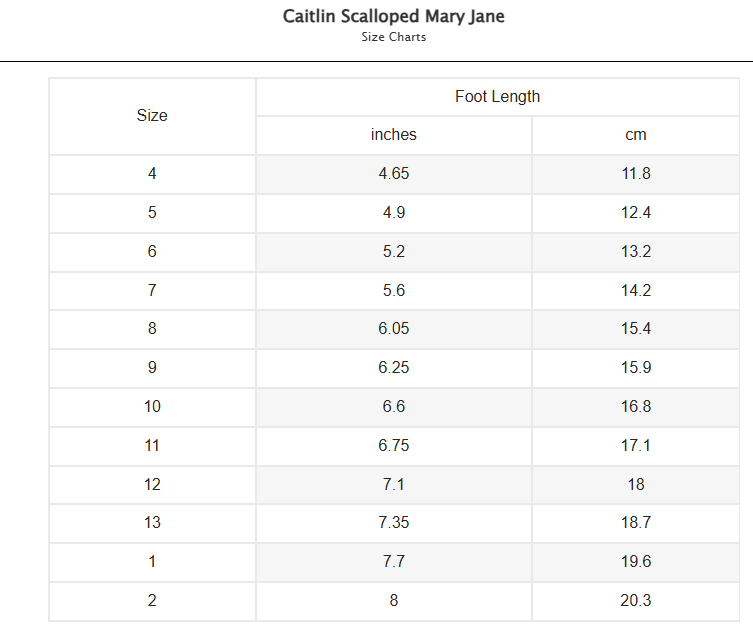Click the Caitlin Scalloped Mary Jane title

click(x=393, y=16)
